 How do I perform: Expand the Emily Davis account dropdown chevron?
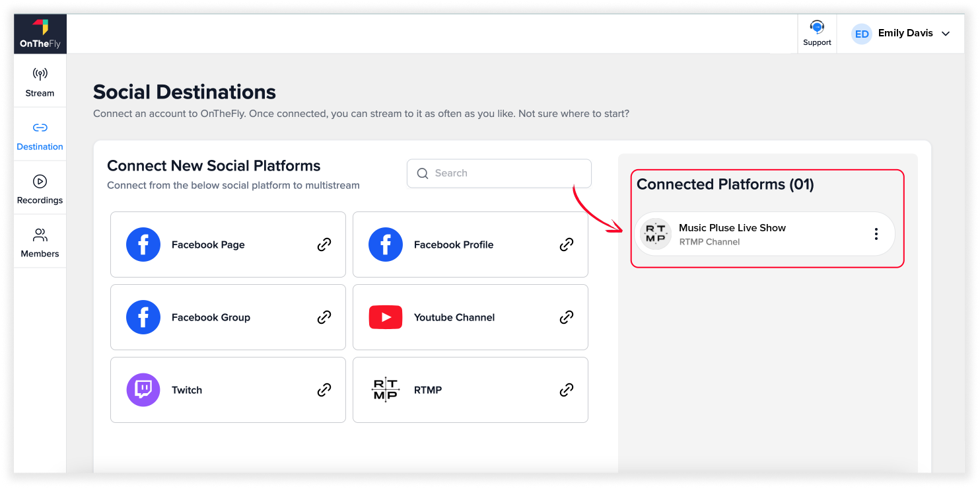point(946,34)
